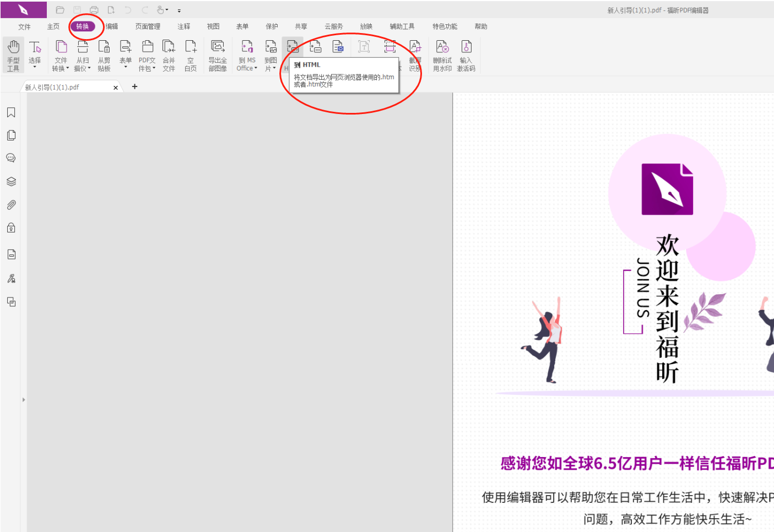Screen dimensions: 774x532
Task: Open the digital signature panel icon
Action: click(11, 278)
